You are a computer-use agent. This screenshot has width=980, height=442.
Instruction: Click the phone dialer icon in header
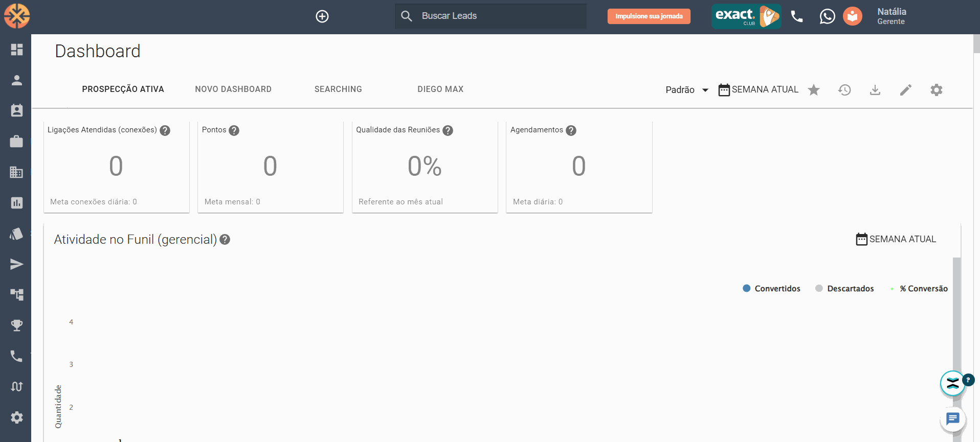coord(796,16)
